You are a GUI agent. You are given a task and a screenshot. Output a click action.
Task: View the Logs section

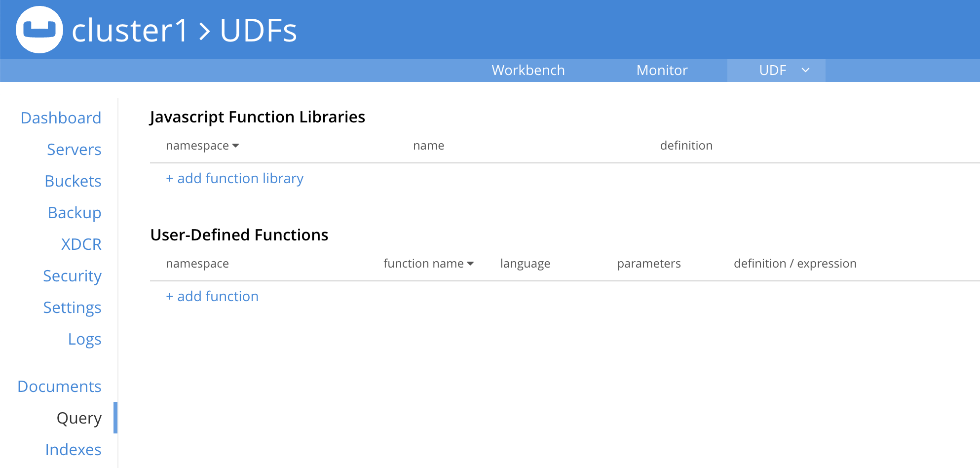pyautogui.click(x=85, y=339)
